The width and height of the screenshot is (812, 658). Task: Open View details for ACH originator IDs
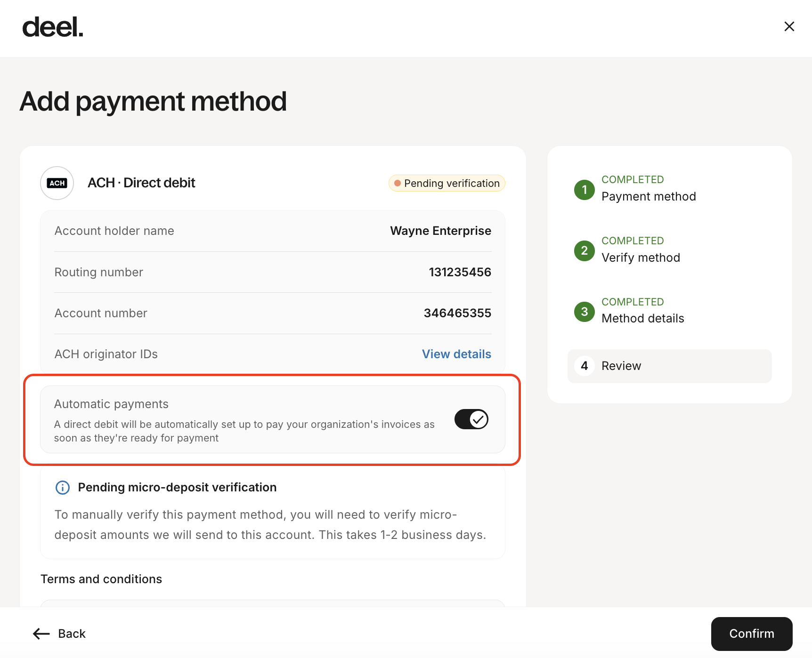456,354
